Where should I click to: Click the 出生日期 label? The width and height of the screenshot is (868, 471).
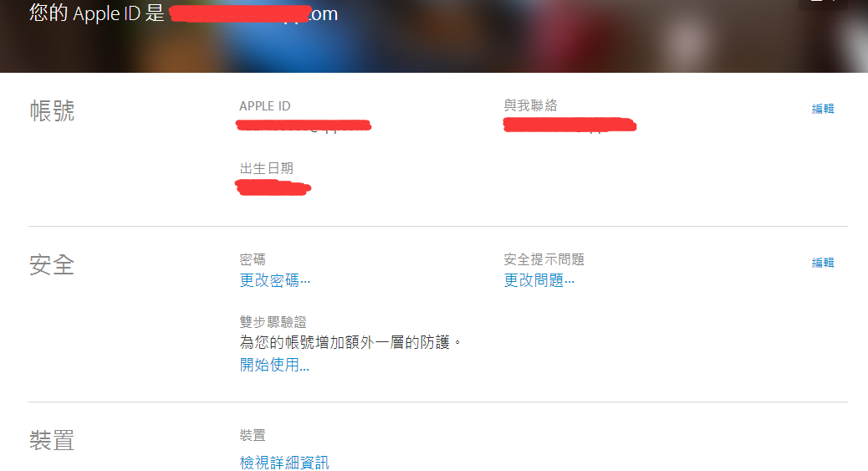point(266,168)
